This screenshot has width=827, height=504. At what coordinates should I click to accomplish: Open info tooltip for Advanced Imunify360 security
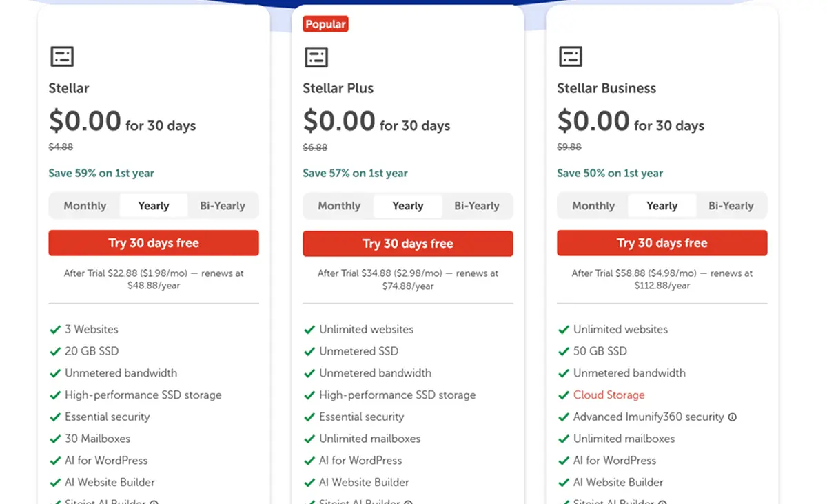click(734, 417)
